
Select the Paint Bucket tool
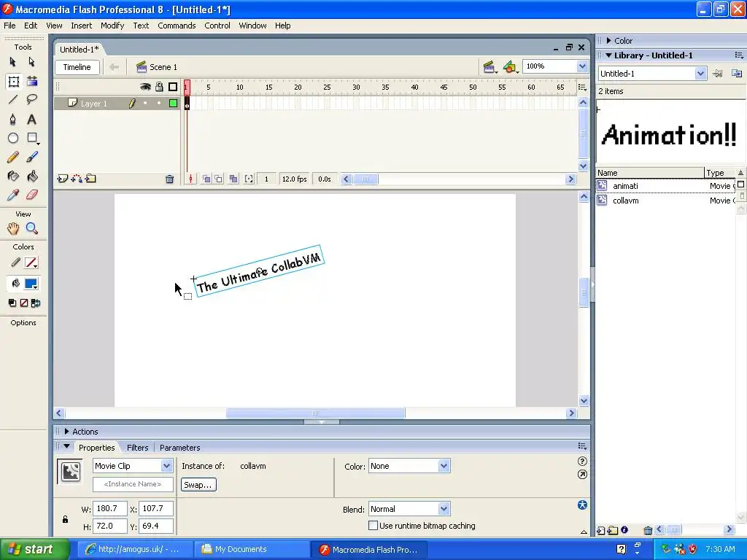[x=32, y=176]
